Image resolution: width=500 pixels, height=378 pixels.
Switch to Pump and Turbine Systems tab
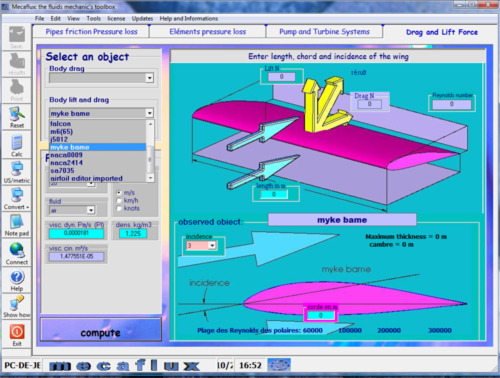point(324,32)
